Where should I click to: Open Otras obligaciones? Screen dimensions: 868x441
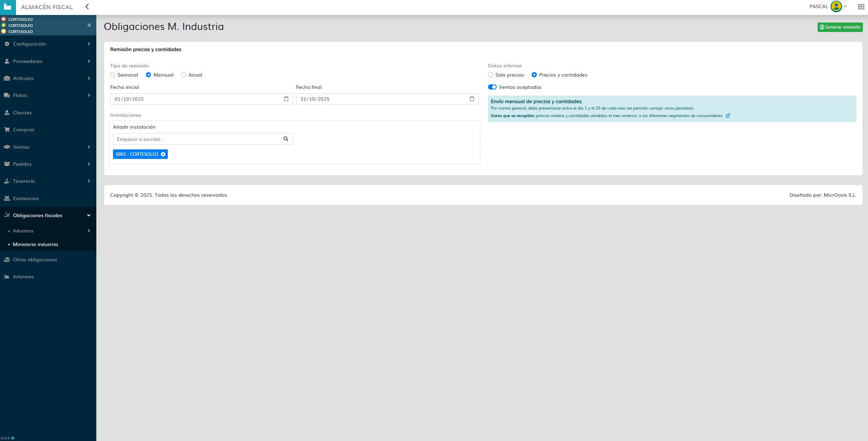click(48, 260)
